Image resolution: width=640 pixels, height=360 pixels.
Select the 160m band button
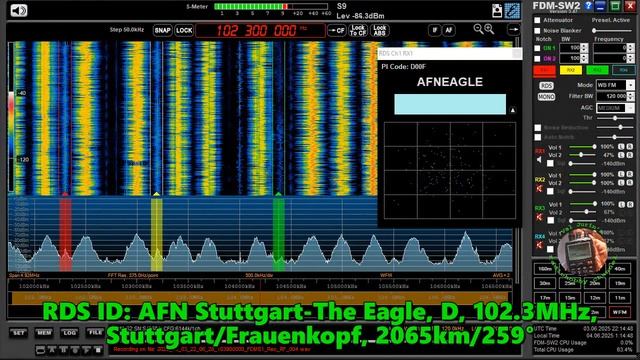(x=545, y=269)
